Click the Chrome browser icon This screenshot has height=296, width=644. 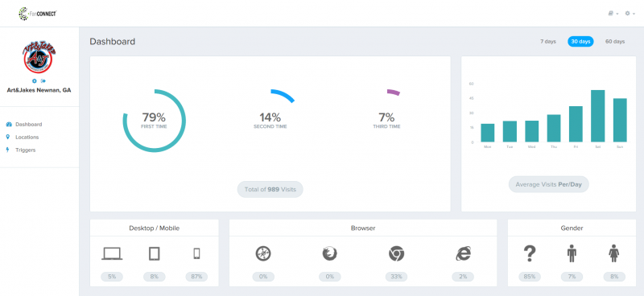tap(396, 254)
